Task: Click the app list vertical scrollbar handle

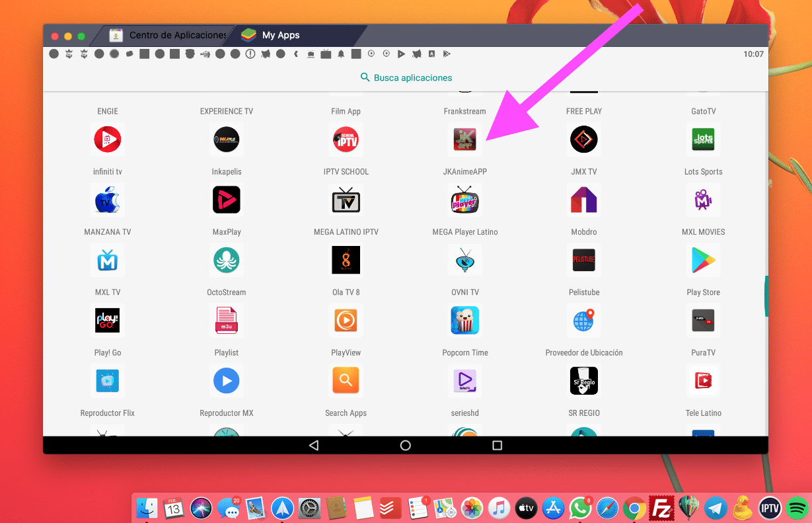Action: (x=766, y=296)
